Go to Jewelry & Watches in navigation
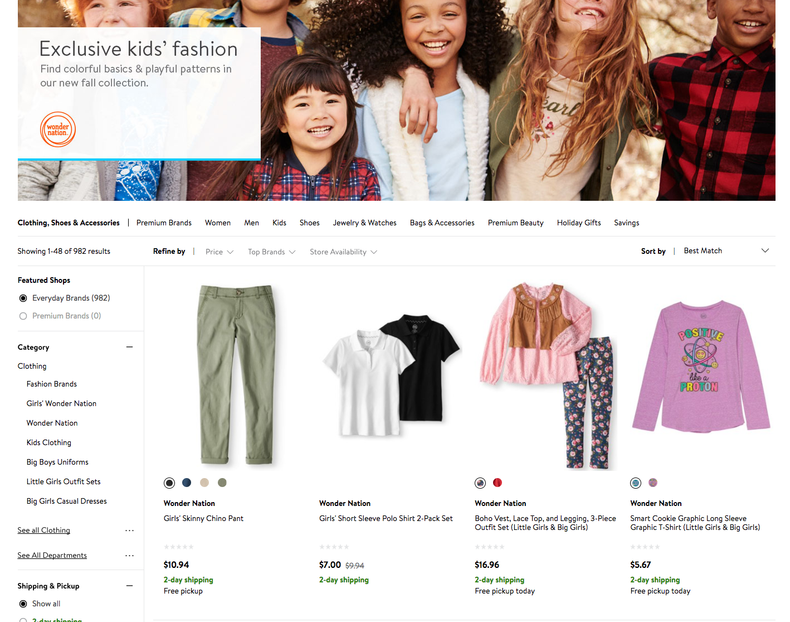This screenshot has width=790, height=622. tap(365, 223)
